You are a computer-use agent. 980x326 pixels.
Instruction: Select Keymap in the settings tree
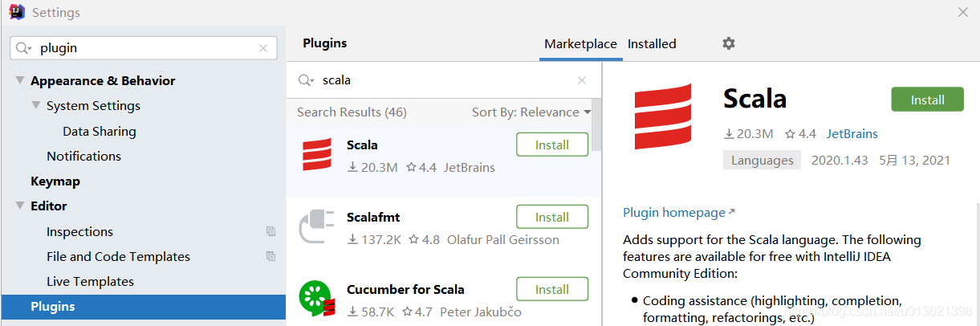(x=55, y=181)
